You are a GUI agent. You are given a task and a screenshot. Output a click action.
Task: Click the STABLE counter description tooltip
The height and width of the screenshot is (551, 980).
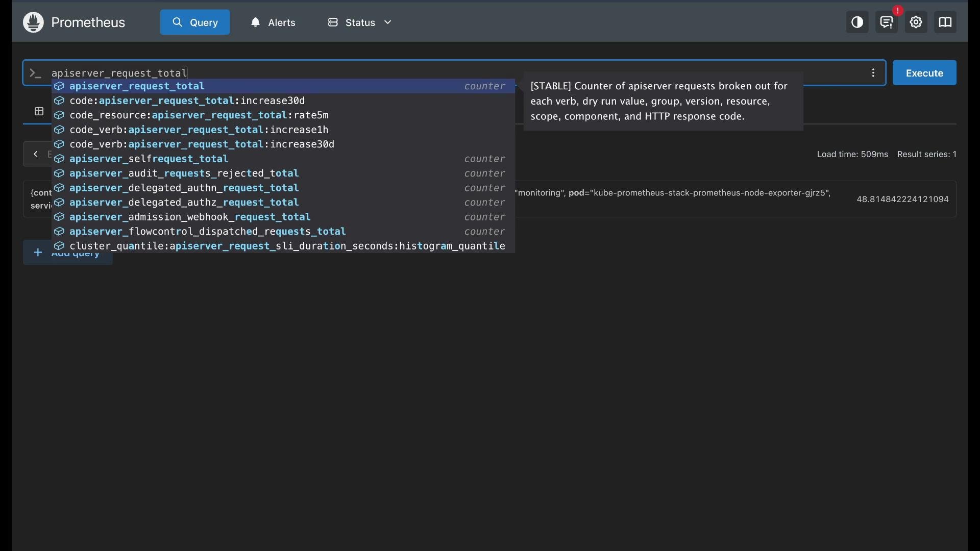coord(663,102)
